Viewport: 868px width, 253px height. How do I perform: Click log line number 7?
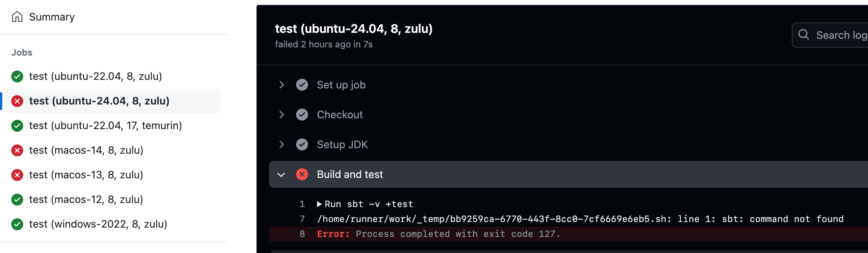point(302,219)
